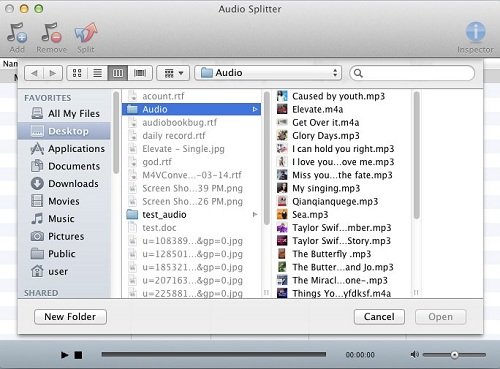Select audiobookbug.rtf file
Screen dimensions: 500x369
(x=191, y=123)
